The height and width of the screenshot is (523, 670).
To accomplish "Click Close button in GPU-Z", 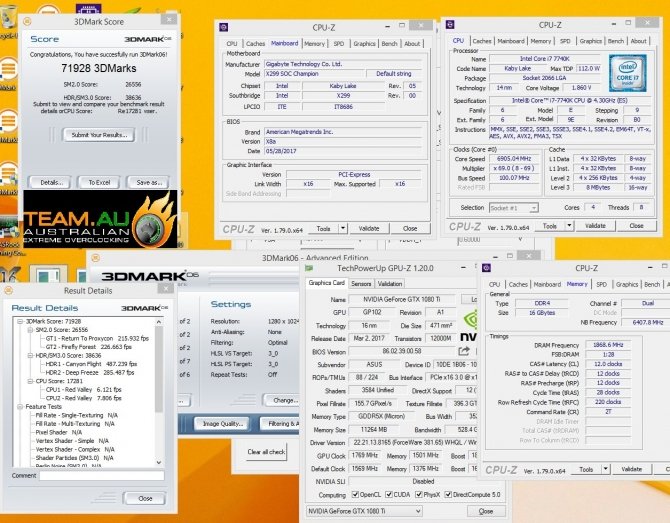I will 486,511.
